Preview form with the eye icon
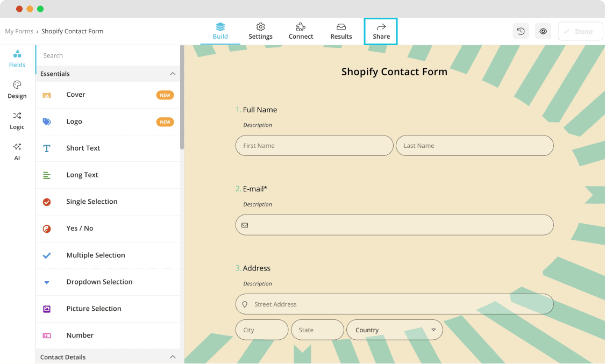 [543, 31]
